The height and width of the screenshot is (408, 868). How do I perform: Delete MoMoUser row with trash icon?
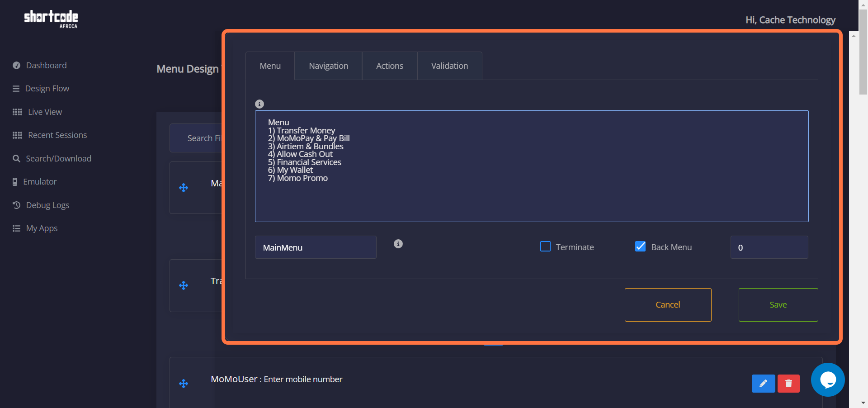788,384
